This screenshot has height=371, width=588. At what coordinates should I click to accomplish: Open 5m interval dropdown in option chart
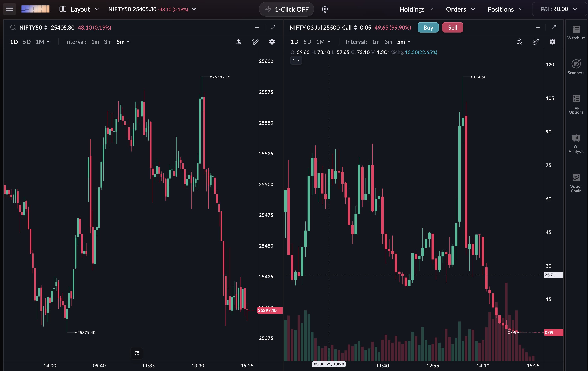[x=404, y=42]
